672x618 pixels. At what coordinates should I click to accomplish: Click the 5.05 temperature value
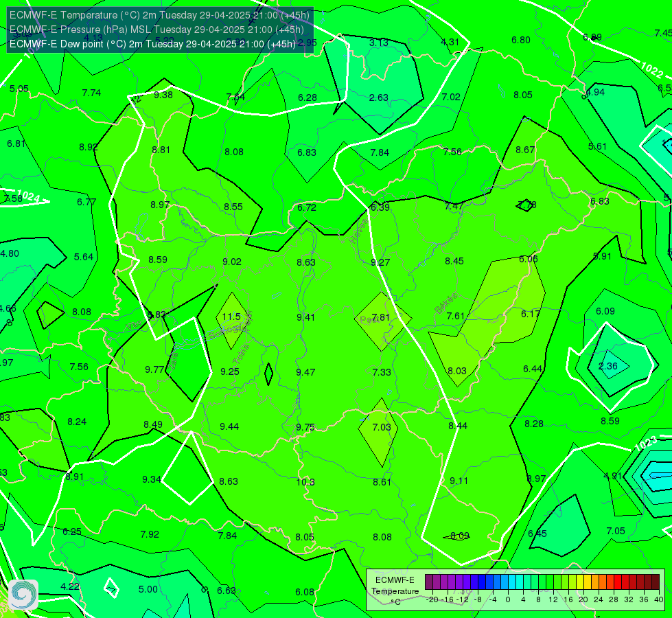pyautogui.click(x=19, y=89)
